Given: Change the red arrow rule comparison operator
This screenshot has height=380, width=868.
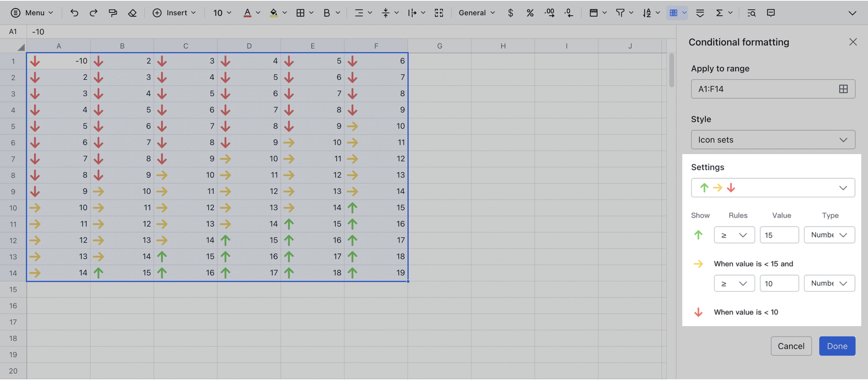Looking at the screenshot, I should 734,283.
